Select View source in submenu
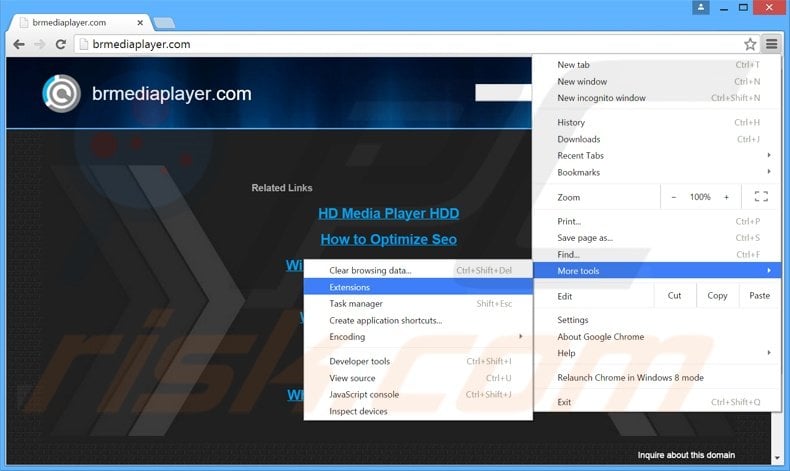 (x=418, y=378)
